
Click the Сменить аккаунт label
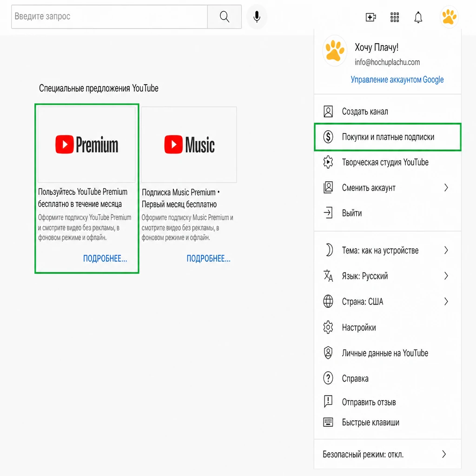click(x=369, y=188)
